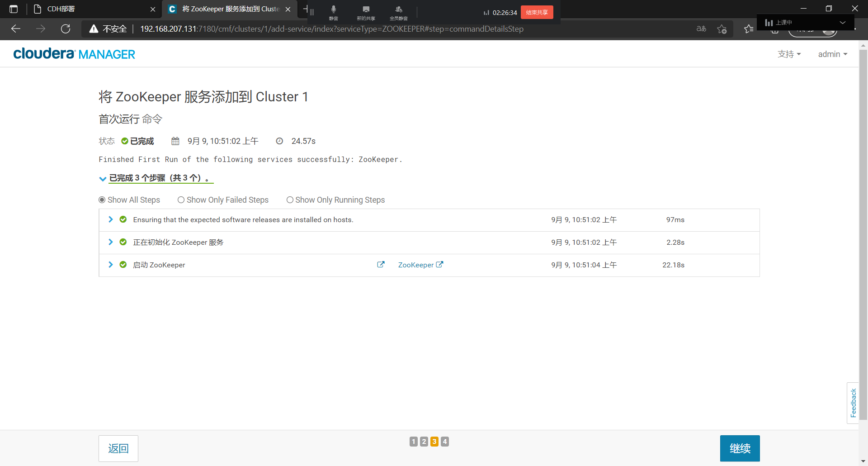Click the clock icon beside 24.57s
This screenshot has width=868, height=466.
tap(279, 141)
